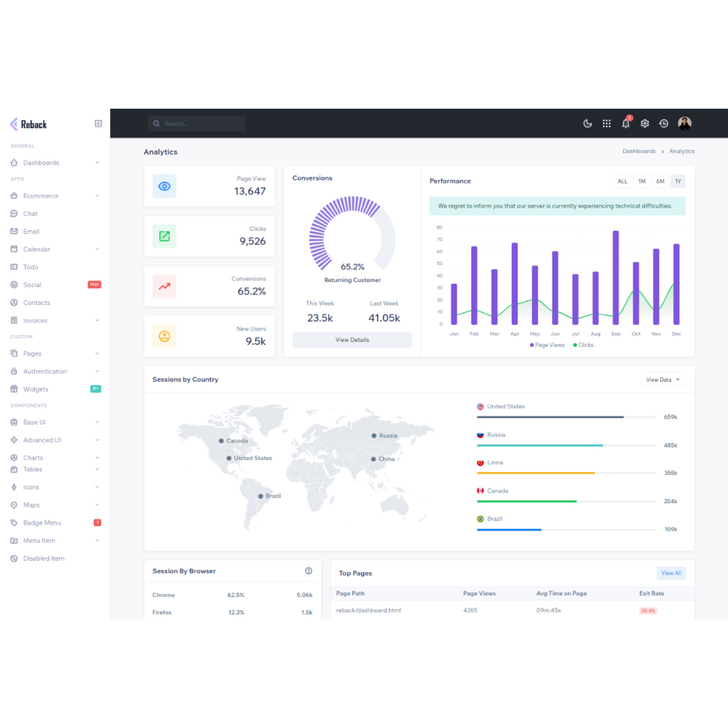Expand the Pages chevron

[97, 353]
